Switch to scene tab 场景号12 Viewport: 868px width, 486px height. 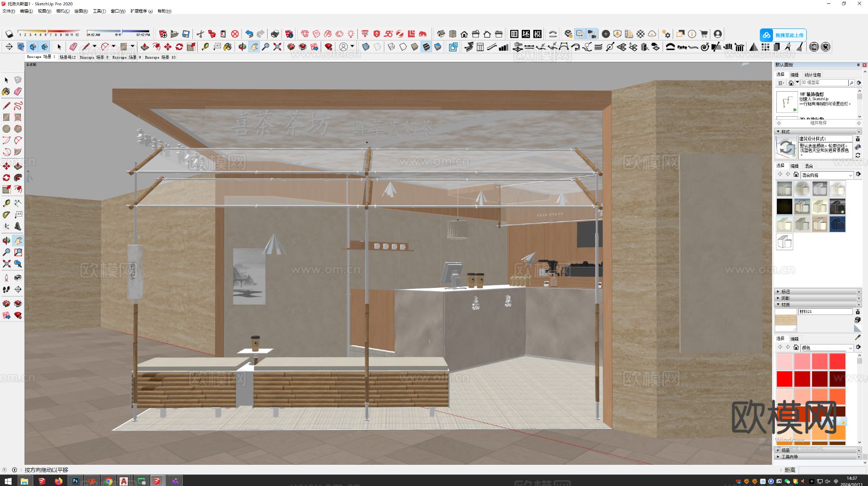(x=68, y=57)
